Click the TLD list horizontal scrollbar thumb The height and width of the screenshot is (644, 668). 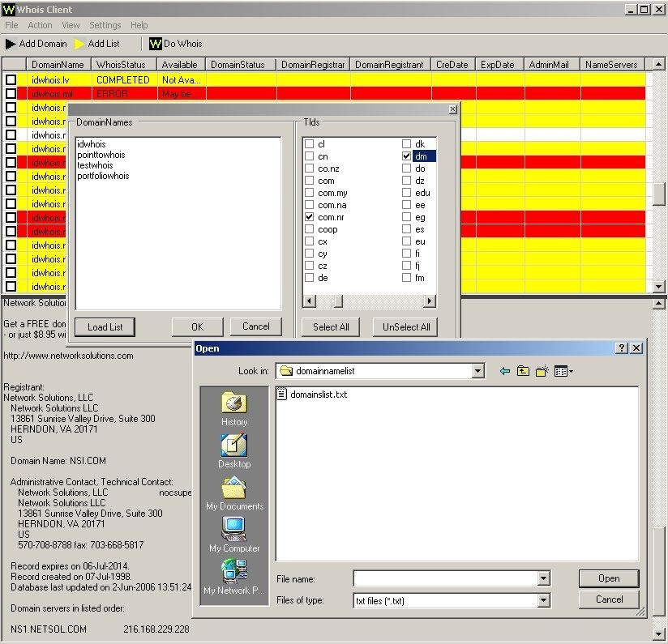338,301
